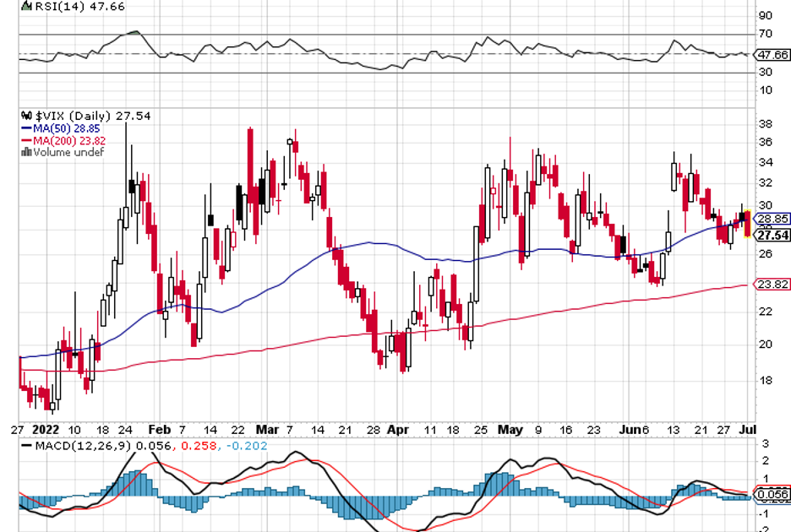
Task: Click the $VIX symbol icon in the legend
Action: (x=27, y=116)
